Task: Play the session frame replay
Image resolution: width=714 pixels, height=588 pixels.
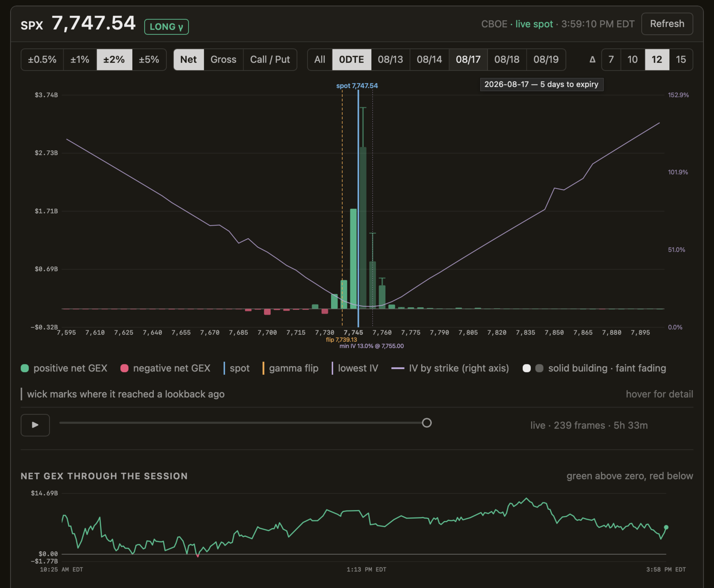Action: coord(35,425)
